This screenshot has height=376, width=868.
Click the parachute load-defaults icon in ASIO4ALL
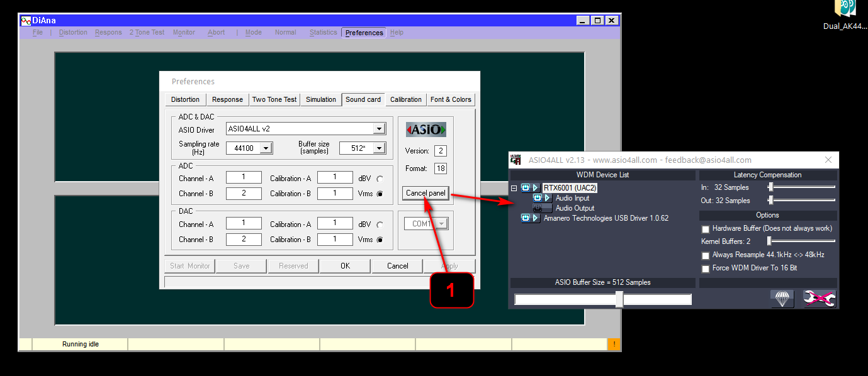pyautogui.click(x=782, y=299)
